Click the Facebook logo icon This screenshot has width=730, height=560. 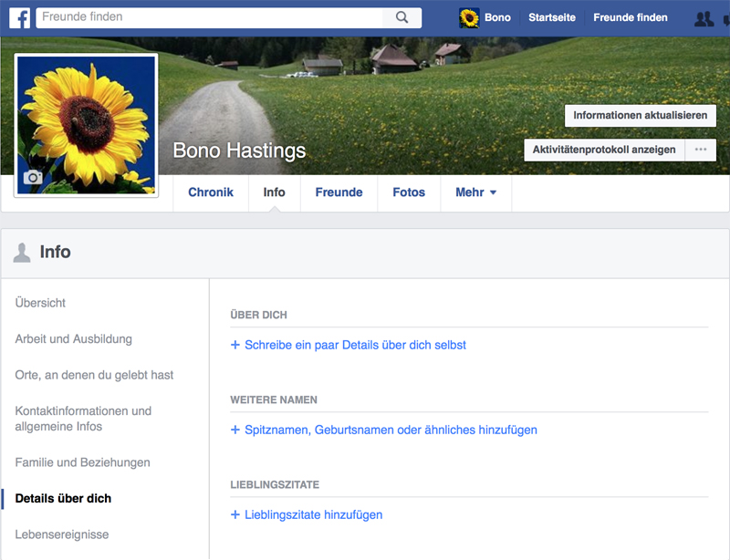19,17
